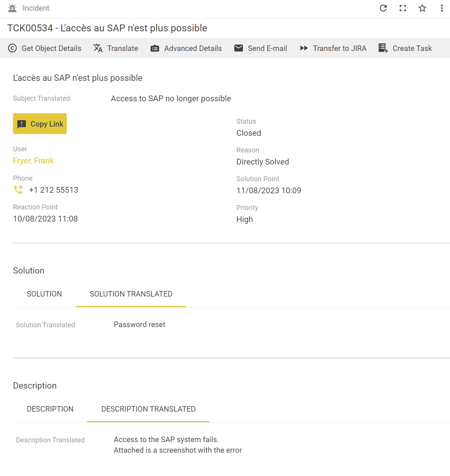Click the Incident siren icon
The width and height of the screenshot is (450, 476).
coord(12,8)
